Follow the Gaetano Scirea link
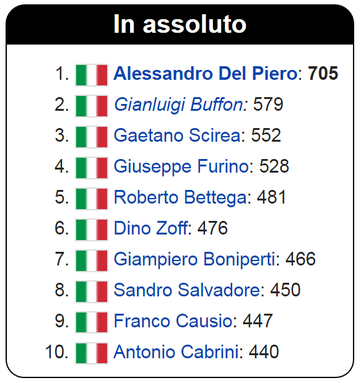The height and width of the screenshot is (383, 361). tap(177, 135)
